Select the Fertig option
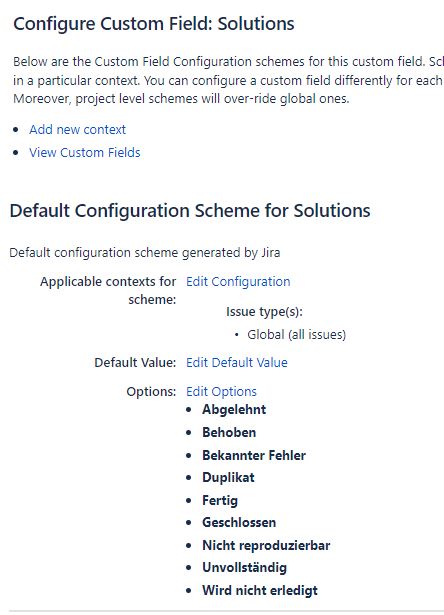 [x=220, y=500]
